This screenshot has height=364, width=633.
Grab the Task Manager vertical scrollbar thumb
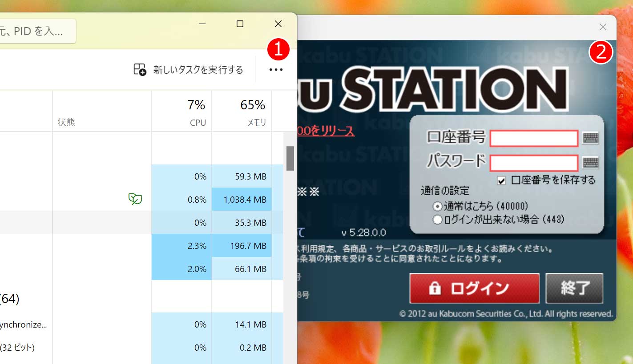click(x=290, y=158)
